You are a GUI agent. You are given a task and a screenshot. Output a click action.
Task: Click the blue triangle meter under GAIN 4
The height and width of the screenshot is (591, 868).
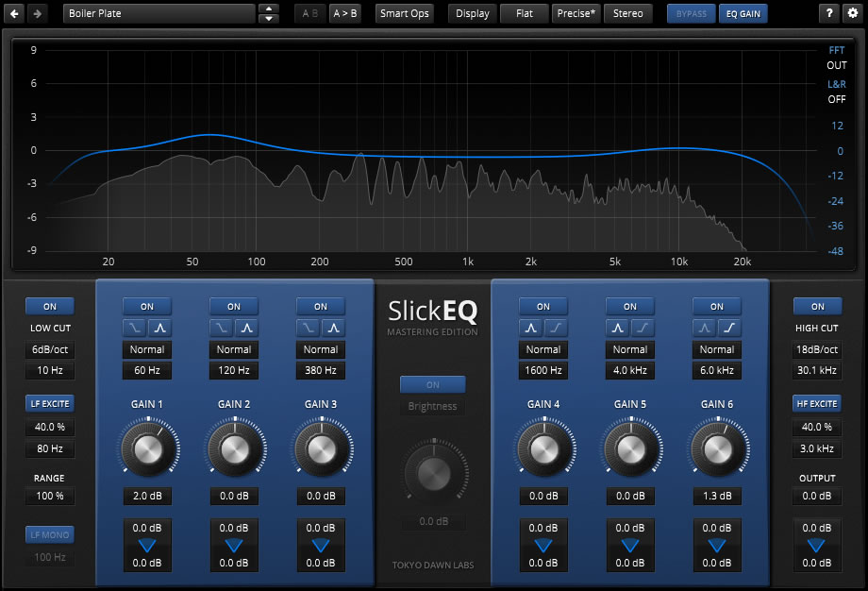point(543,546)
